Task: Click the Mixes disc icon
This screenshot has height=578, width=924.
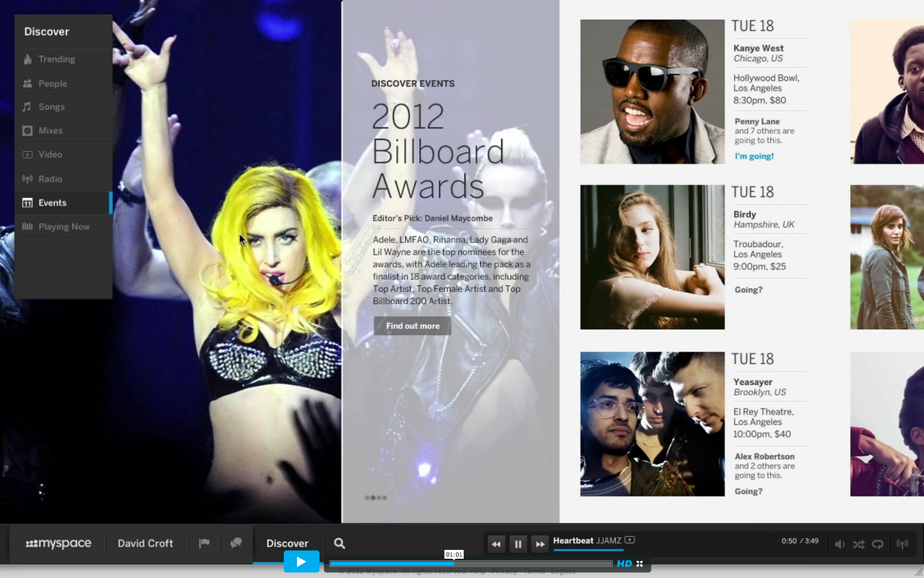Action: 27,130
